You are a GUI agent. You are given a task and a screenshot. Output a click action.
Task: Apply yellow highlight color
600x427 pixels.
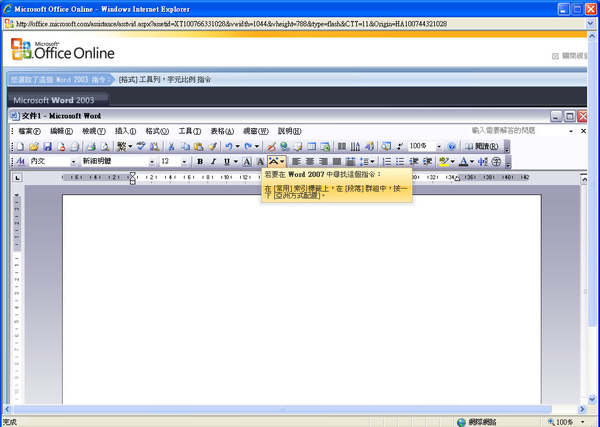point(444,161)
